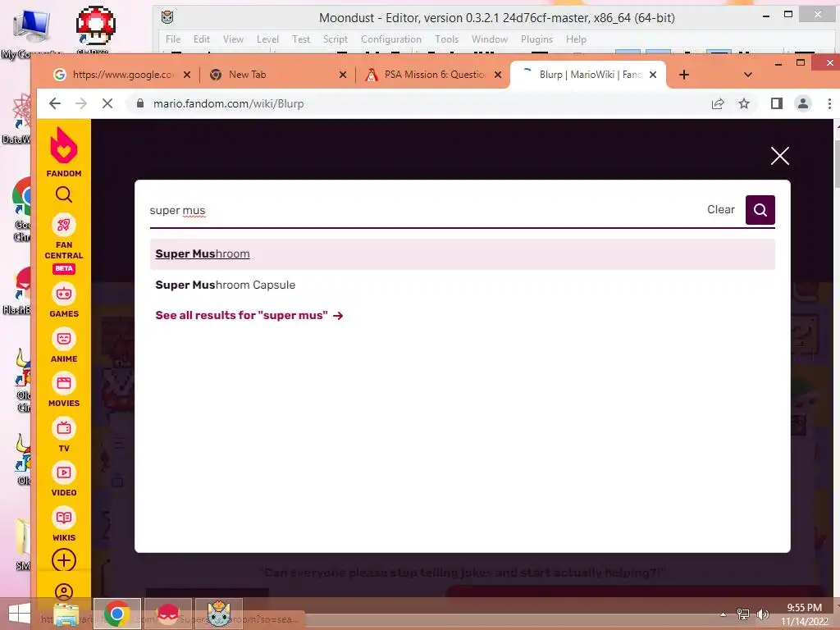840x630 pixels.
Task: Open mushroom desktop shortcut icon
Action: pyautogui.click(x=95, y=28)
